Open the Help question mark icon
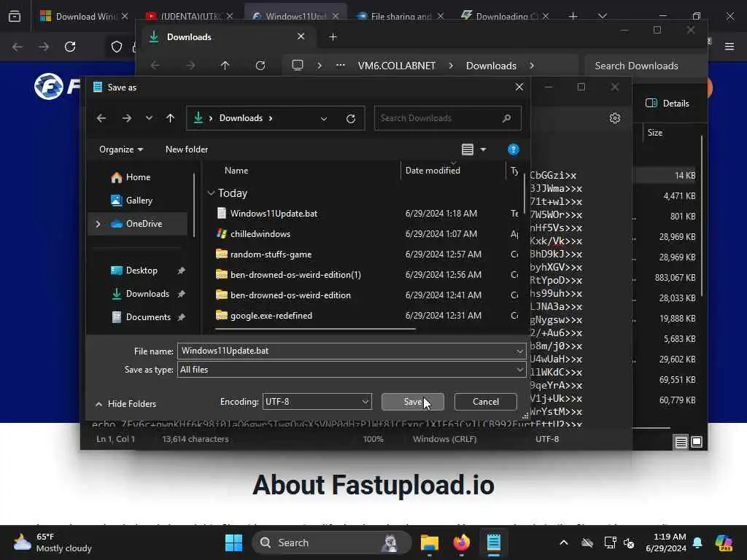 513,149
